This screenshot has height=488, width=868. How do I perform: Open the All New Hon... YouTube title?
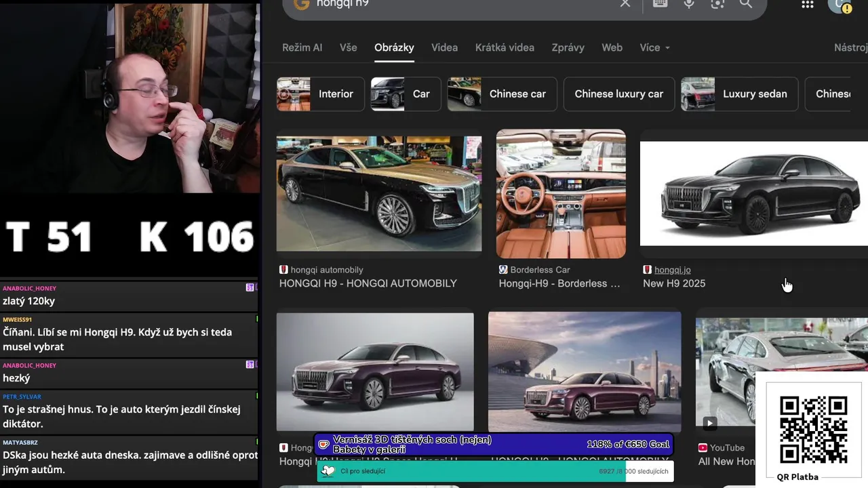pos(727,462)
